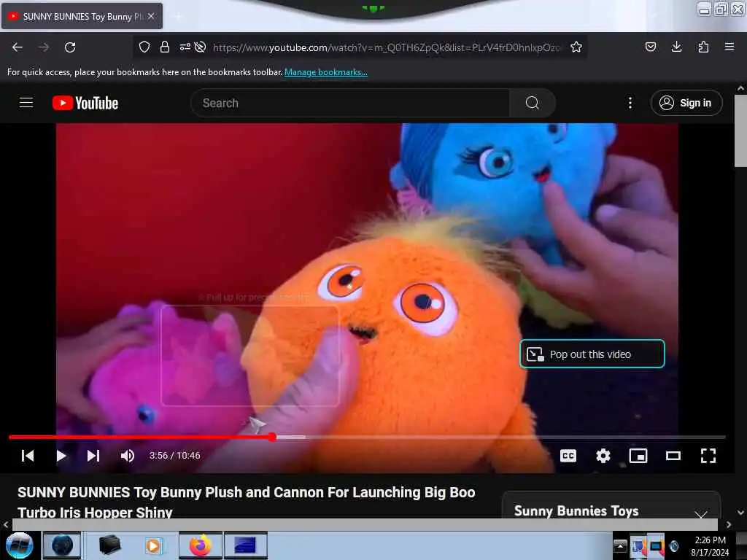Click the Sunny Bunnies Toys playlist title
The image size is (747, 560).
click(576, 511)
